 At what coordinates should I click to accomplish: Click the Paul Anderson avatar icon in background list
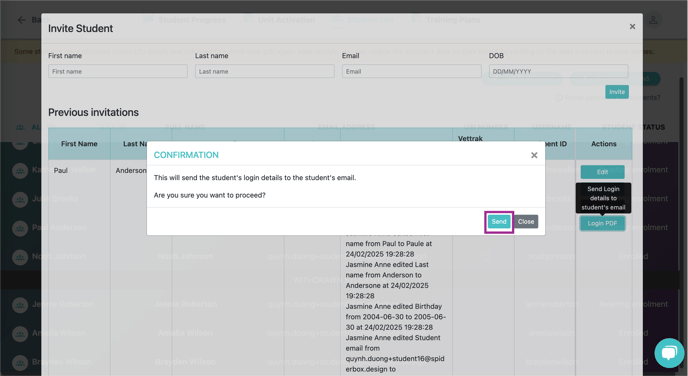tap(20, 228)
